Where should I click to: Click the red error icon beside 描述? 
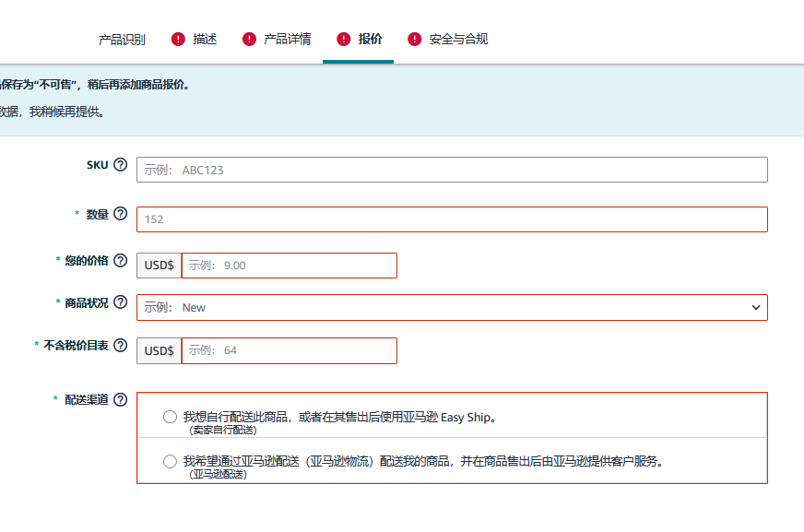(177, 39)
